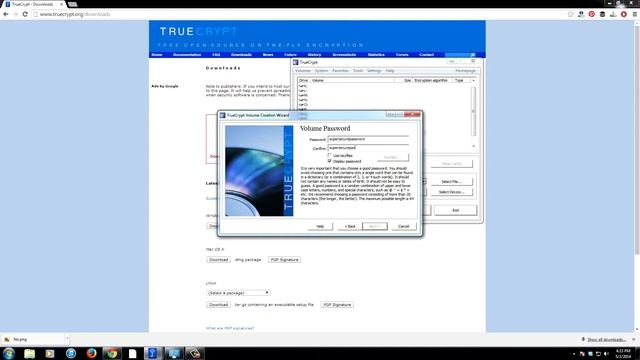This screenshot has width=640, height=360.
Task: Open the new tab button
Action: click(x=73, y=4)
